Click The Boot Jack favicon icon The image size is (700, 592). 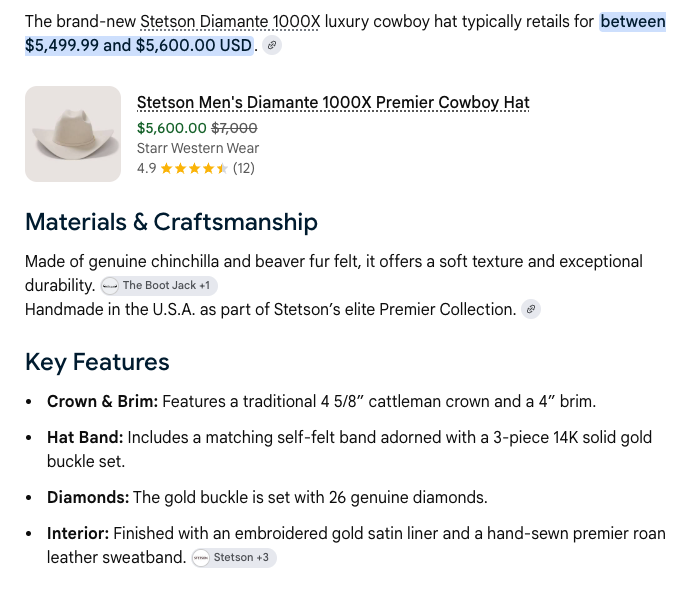coord(110,286)
